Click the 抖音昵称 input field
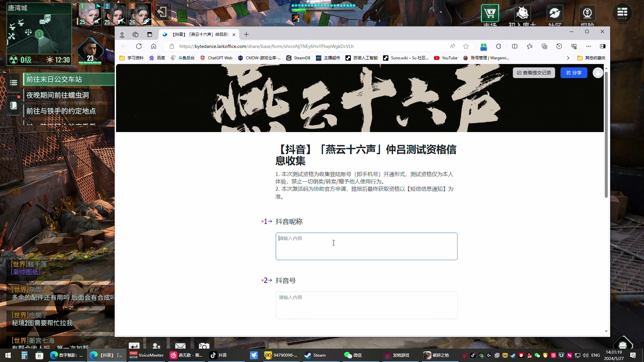644x362 pixels. (367, 246)
